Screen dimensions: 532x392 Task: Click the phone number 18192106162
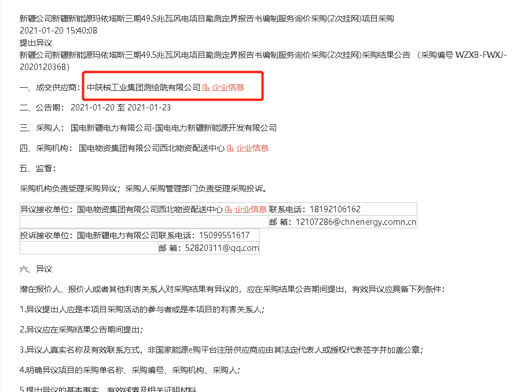(x=335, y=209)
